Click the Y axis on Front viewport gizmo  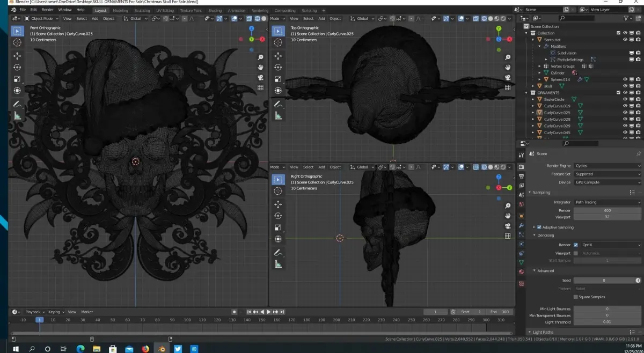251,39
